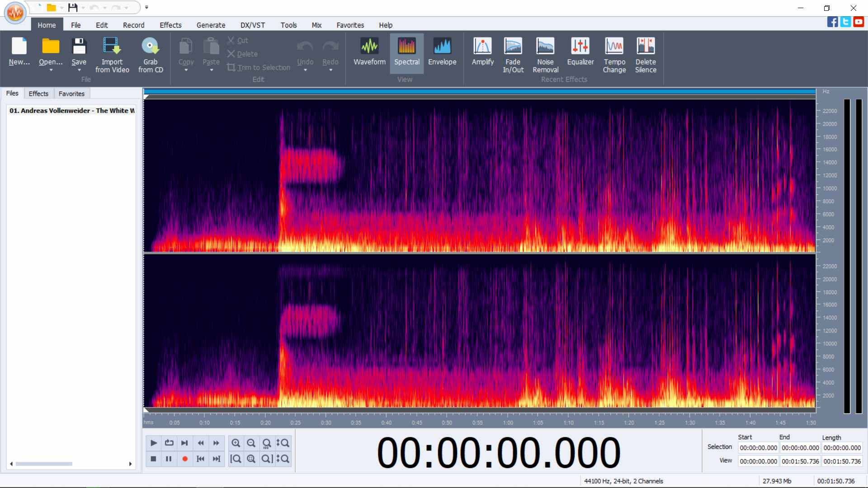Open the WavePad application logo menu

click(15, 13)
